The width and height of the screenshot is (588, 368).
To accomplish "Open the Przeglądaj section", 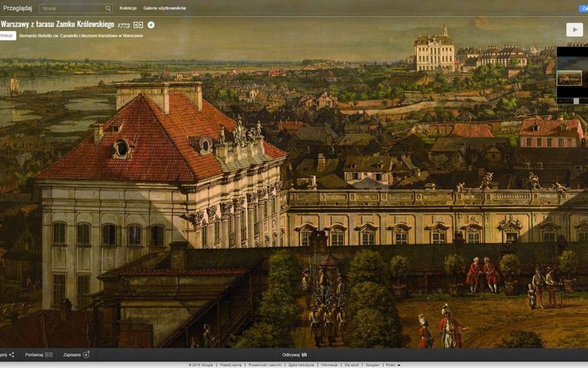I will (x=17, y=8).
